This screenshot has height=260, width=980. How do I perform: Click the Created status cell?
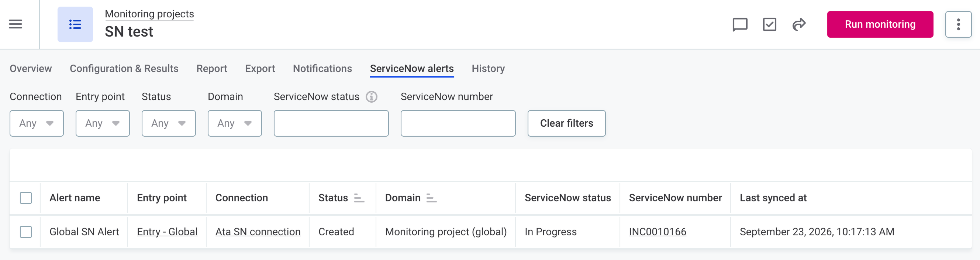tap(336, 232)
